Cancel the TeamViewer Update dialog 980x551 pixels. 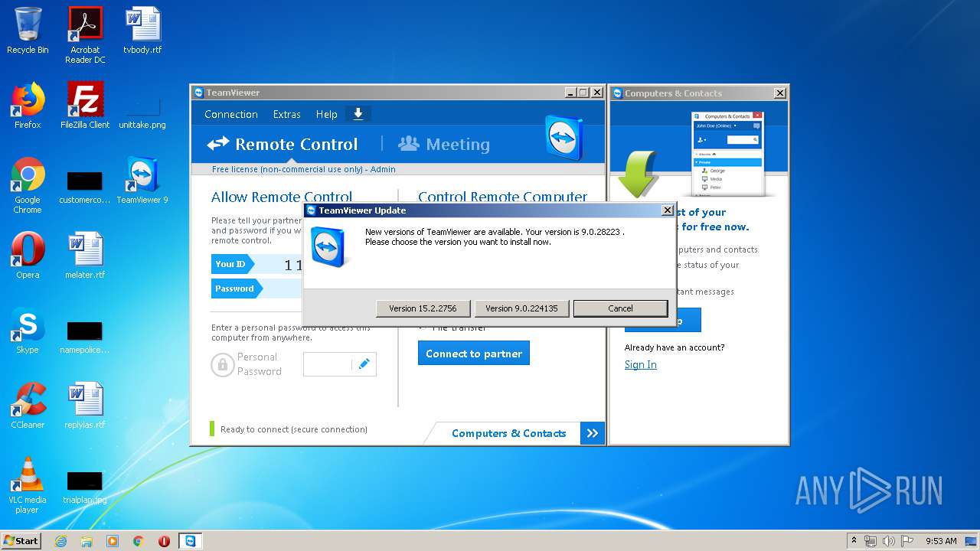tap(620, 308)
